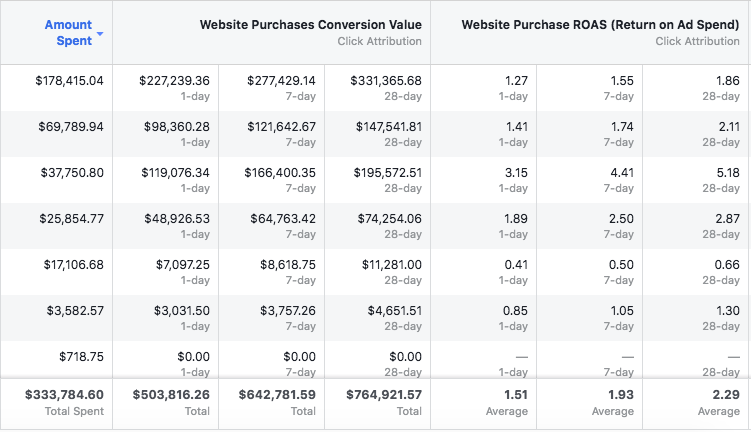This screenshot has height=432, width=751.
Task: Click the 7-day ROAS 1.55
Action: (x=622, y=80)
